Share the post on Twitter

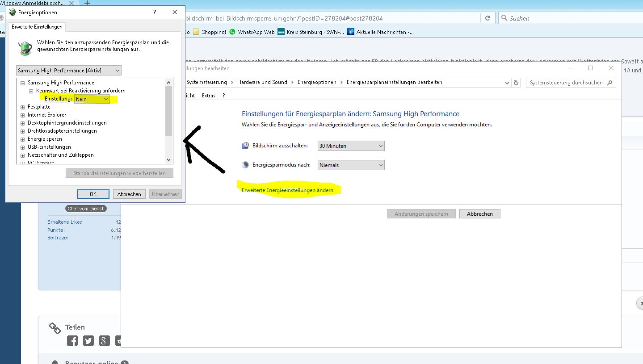coord(88,341)
